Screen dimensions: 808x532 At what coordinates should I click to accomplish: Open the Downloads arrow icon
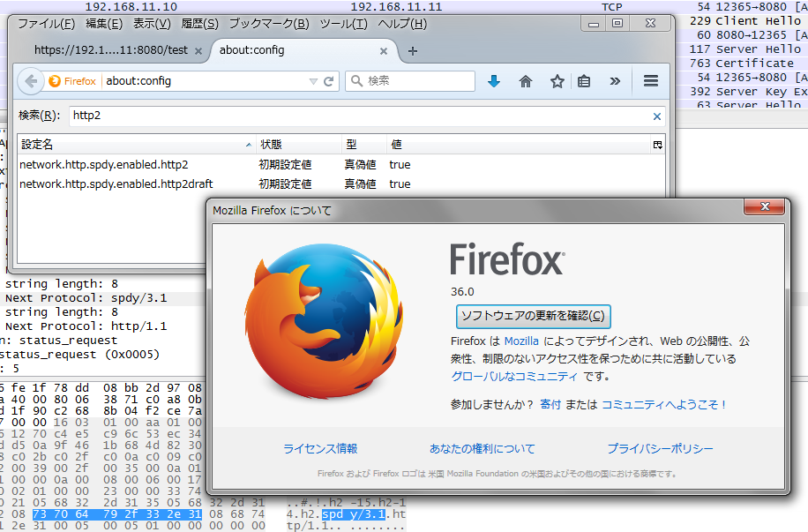(494, 81)
